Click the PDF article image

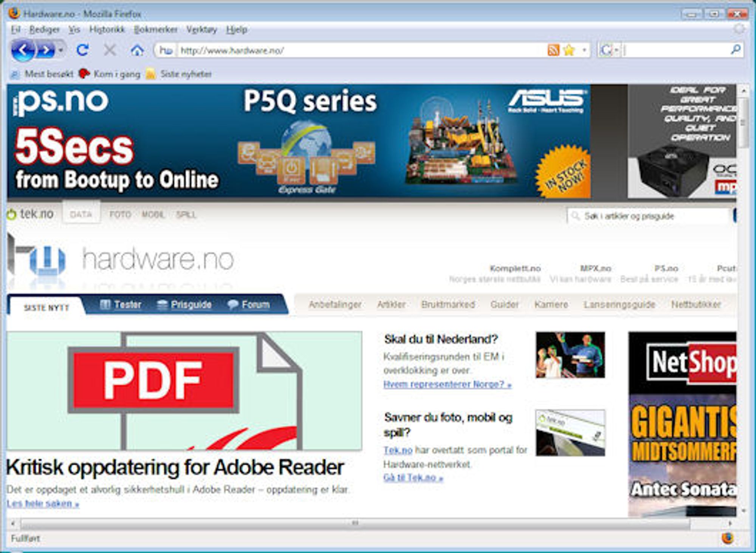pos(184,391)
